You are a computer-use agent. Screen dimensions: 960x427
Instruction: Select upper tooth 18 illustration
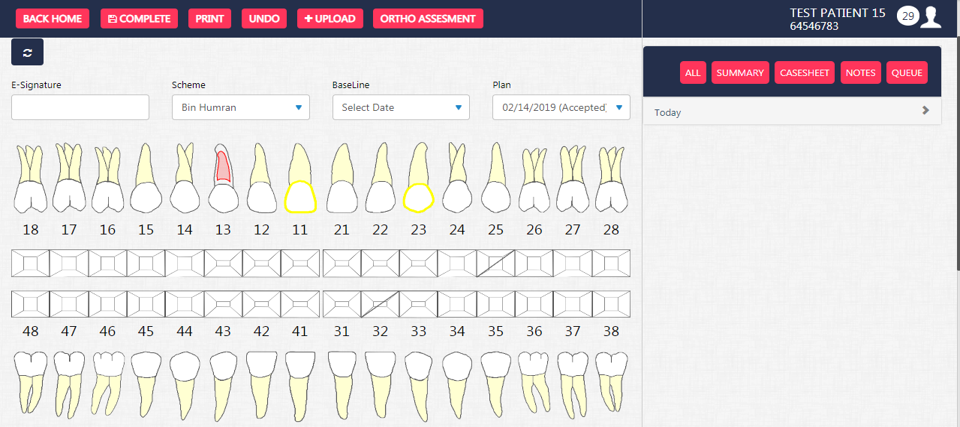(x=30, y=178)
